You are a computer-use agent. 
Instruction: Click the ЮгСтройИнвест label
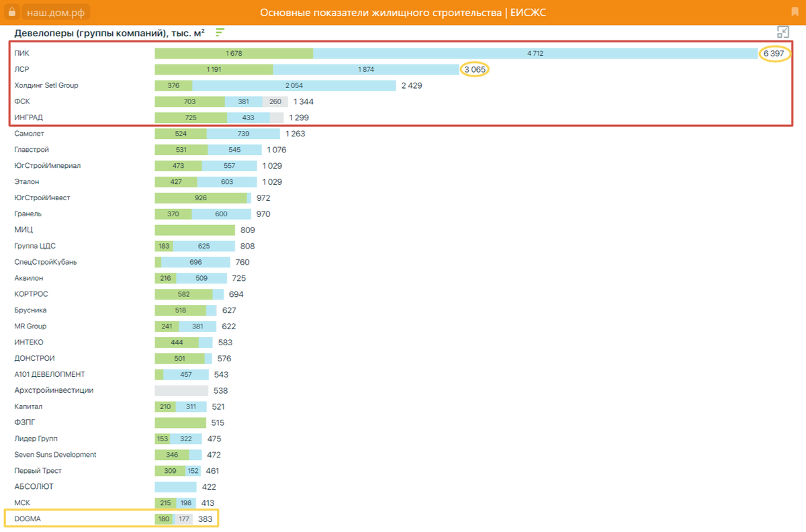coord(42,198)
